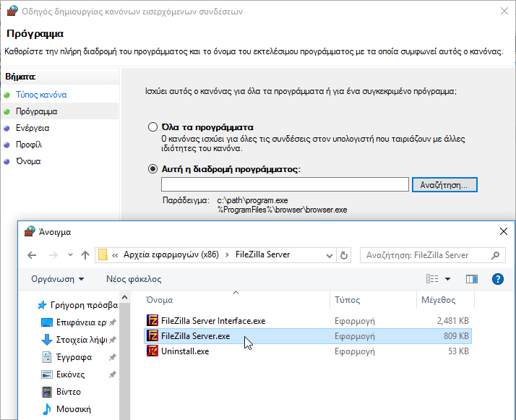Expand the breadcrumb arrow before FileZilla Server
This screenshot has height=420, width=516.
(227, 254)
